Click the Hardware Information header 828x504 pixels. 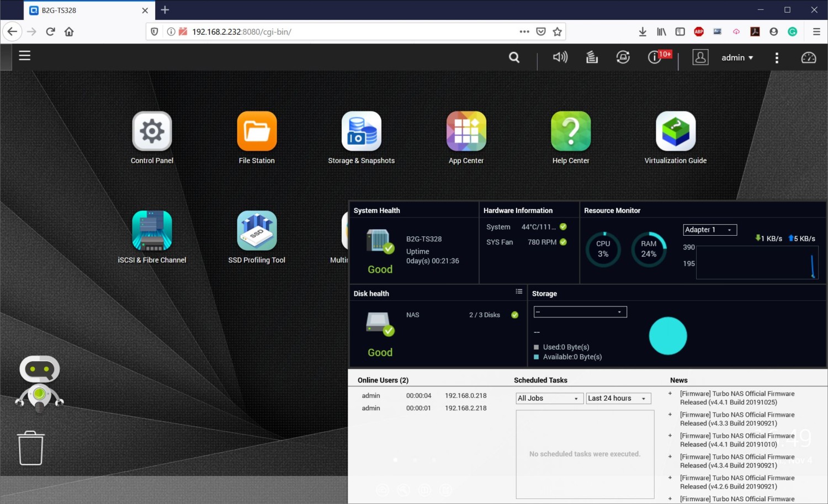(518, 210)
